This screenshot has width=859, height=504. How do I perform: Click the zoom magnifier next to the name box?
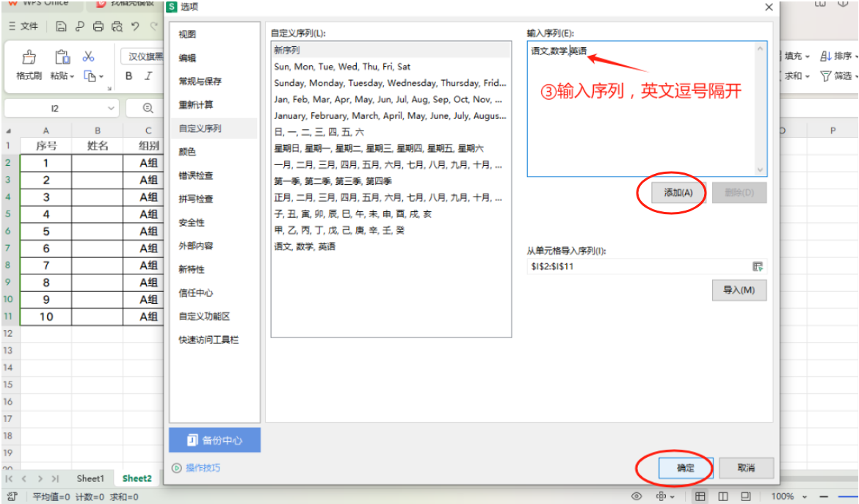148,109
